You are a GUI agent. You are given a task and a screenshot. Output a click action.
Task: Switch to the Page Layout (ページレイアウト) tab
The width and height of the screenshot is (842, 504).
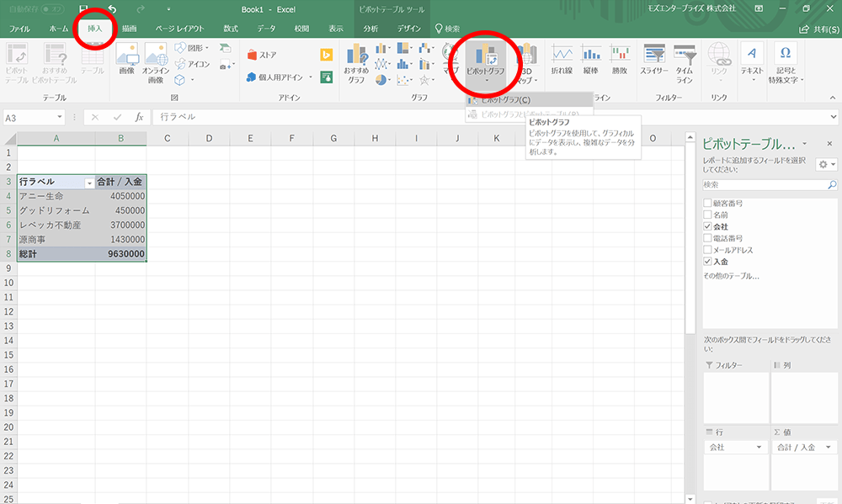[x=180, y=29]
